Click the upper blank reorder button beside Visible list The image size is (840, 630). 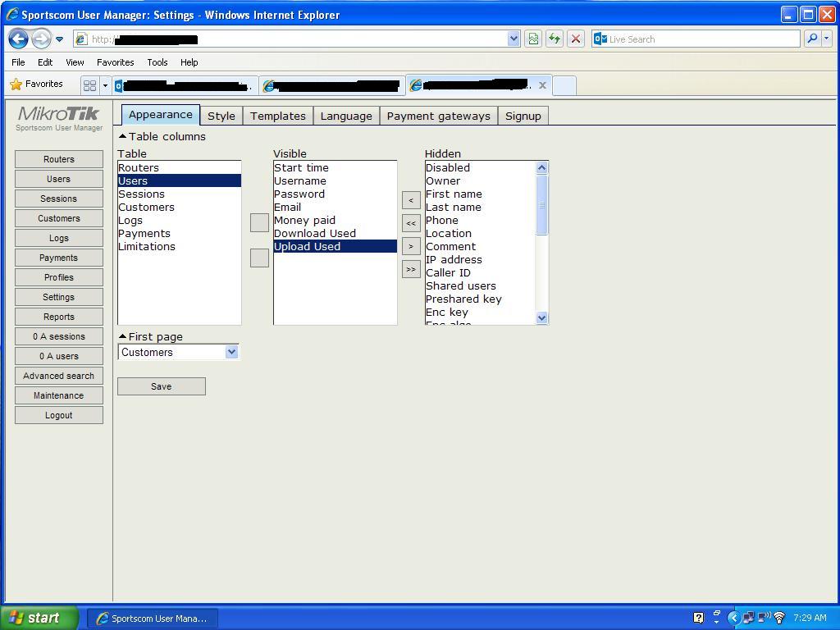(259, 223)
